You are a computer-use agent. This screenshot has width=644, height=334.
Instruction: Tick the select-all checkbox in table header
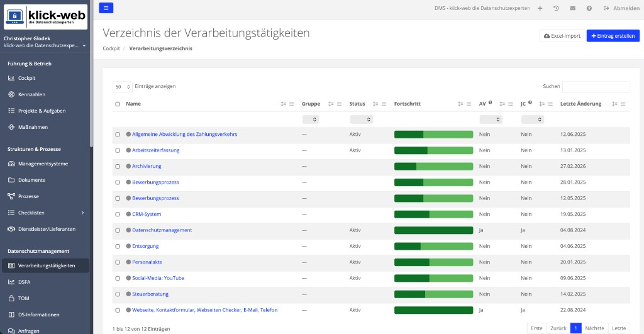[118, 104]
